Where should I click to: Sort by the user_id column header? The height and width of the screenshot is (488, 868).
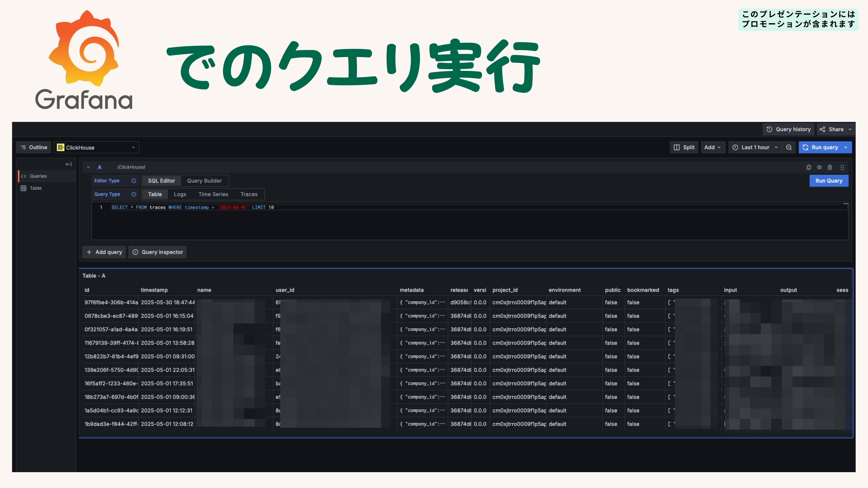[285, 290]
